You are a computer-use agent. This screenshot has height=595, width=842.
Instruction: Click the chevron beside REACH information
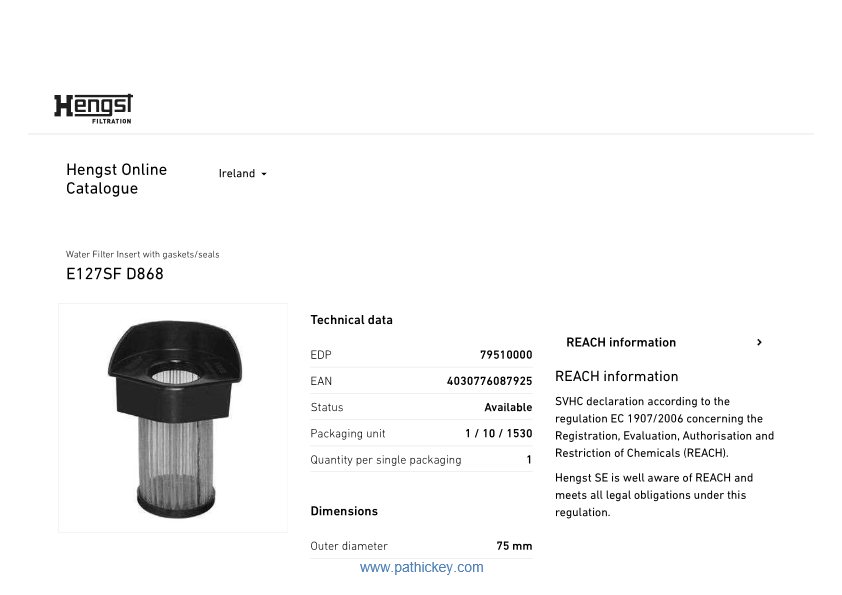point(759,342)
